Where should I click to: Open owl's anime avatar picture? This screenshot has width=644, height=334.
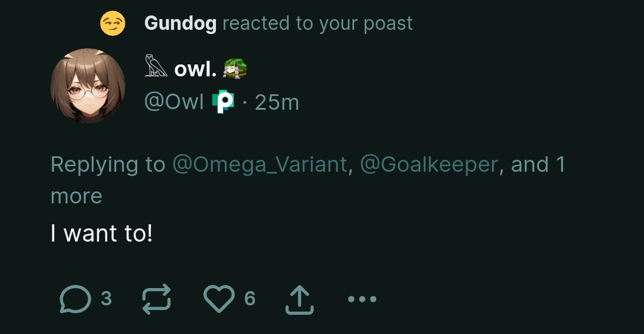tap(88, 85)
